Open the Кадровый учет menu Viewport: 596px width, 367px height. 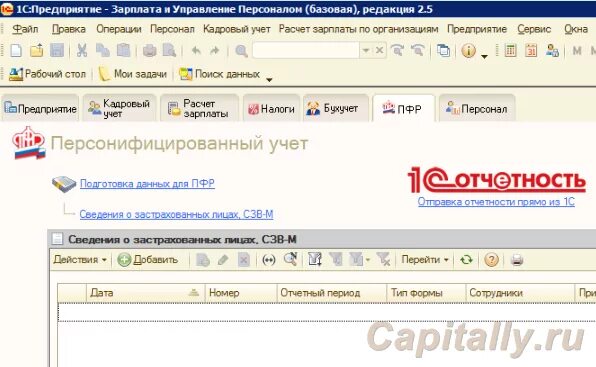point(237,29)
